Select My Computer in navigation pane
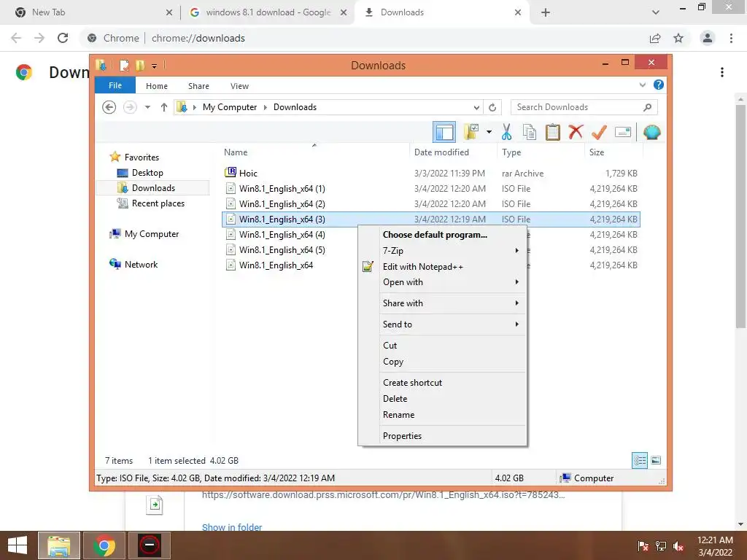 point(152,234)
